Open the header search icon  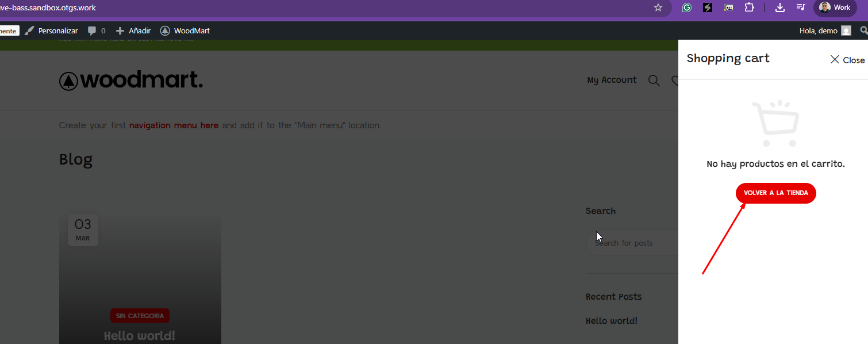[x=654, y=81]
